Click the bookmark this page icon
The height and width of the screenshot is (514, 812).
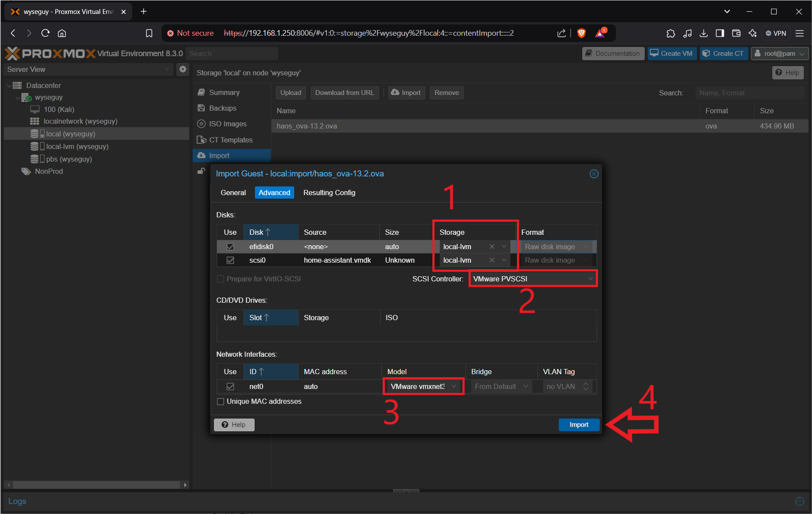click(149, 33)
